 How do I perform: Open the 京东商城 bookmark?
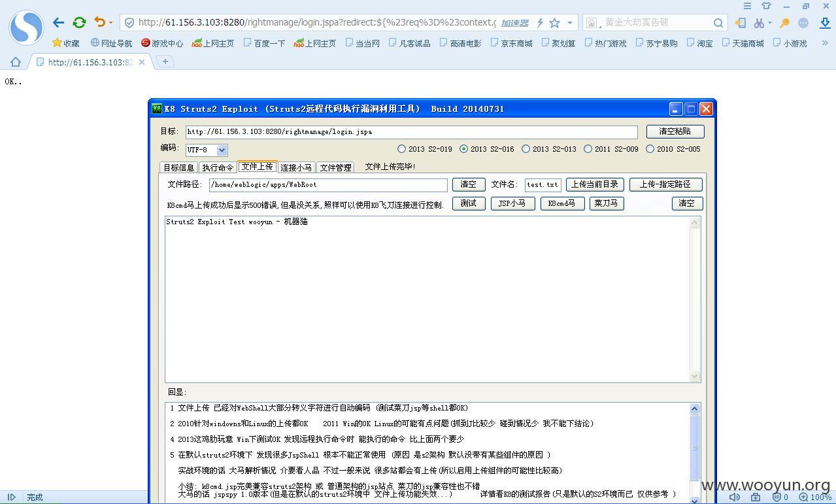511,43
